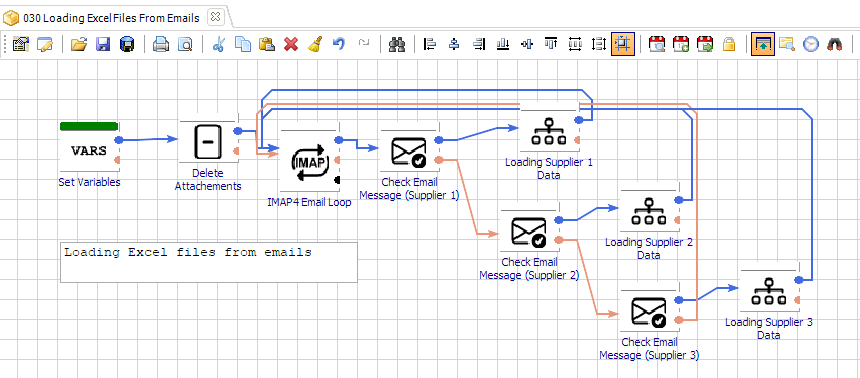860x378 pixels.
Task: Click calendar with magnifier icon
Action: (657, 44)
